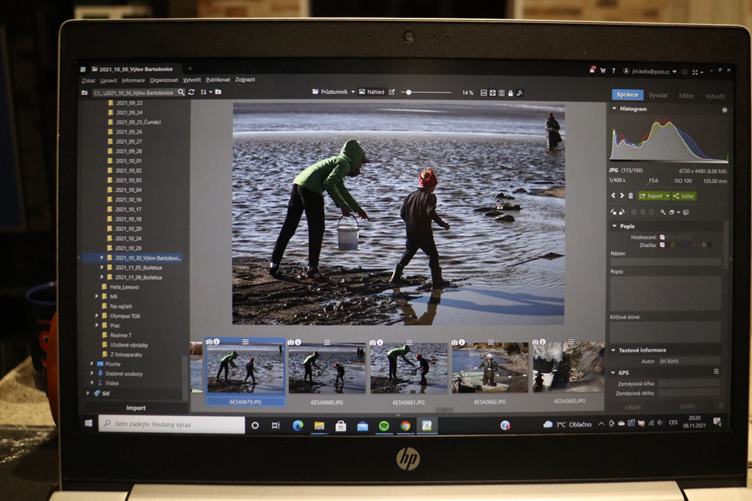Click the shopping cart icon in the title bar
This screenshot has height=501, width=752.
point(603,70)
